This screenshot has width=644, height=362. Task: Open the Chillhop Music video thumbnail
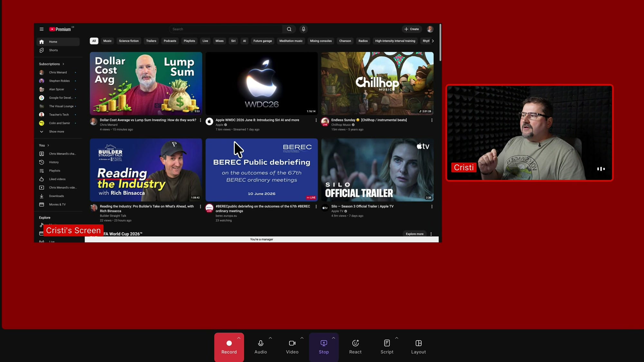(377, 83)
